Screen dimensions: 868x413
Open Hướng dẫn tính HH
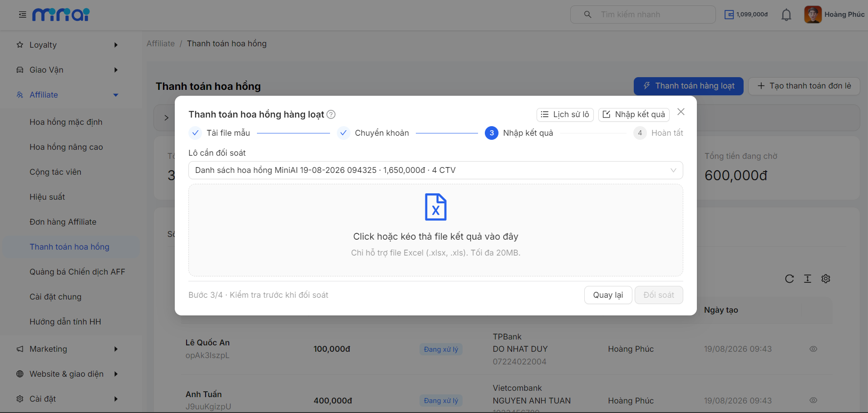tap(65, 322)
